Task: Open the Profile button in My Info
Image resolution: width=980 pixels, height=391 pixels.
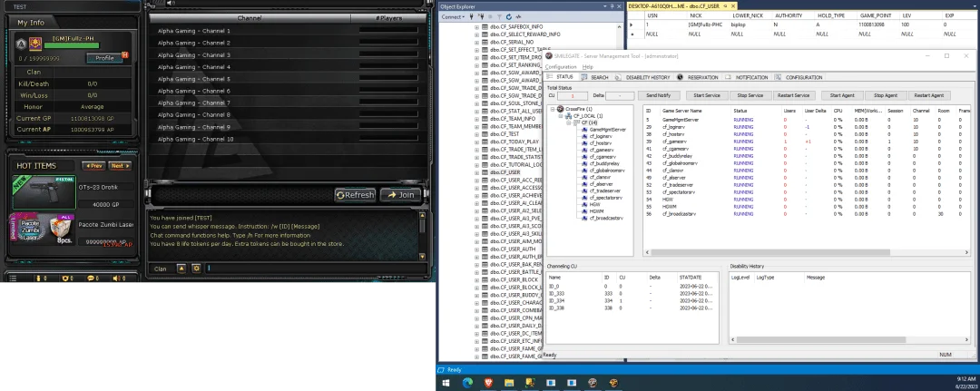Action: [104, 57]
